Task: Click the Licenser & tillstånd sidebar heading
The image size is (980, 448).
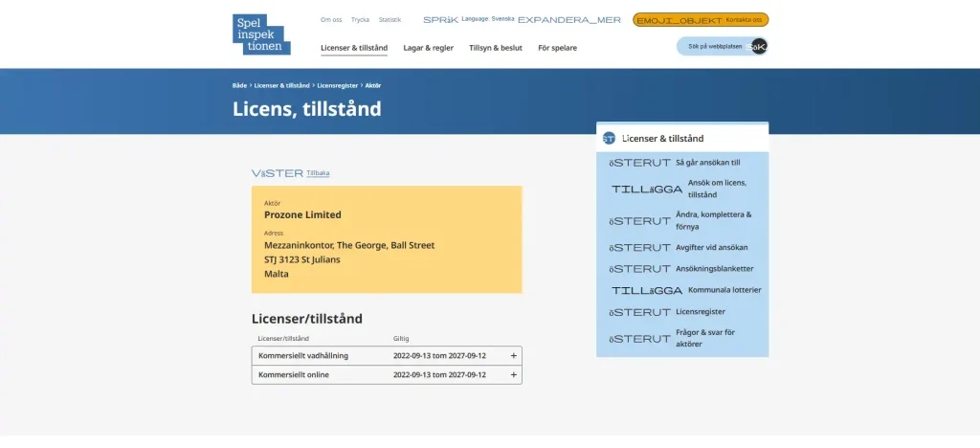Action: 662,139
